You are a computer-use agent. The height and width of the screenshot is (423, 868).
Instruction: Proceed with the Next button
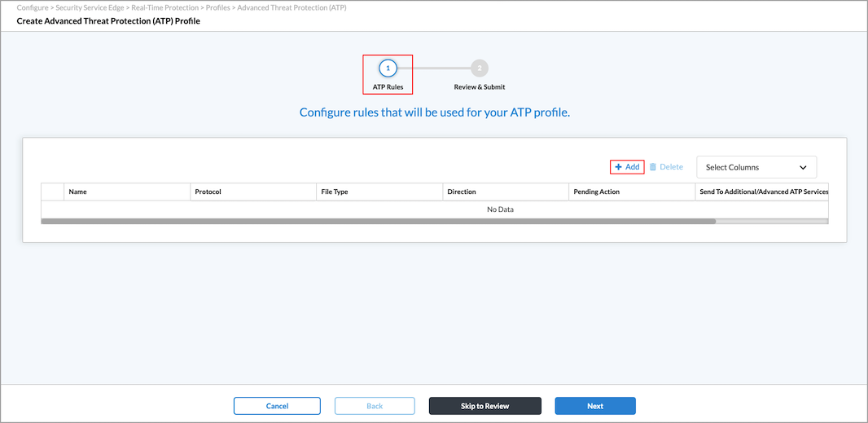595,406
